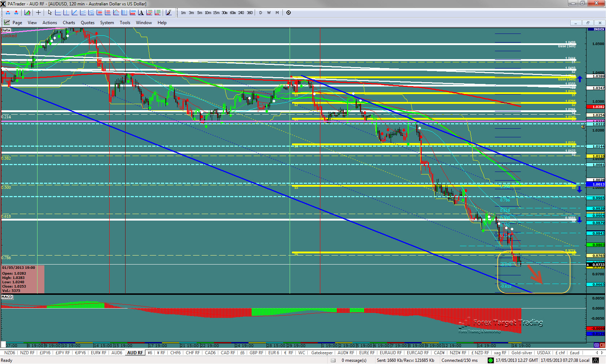Switch chart to 15m timeframe
Viewport: 606px width, 364px height.
coord(216,13)
